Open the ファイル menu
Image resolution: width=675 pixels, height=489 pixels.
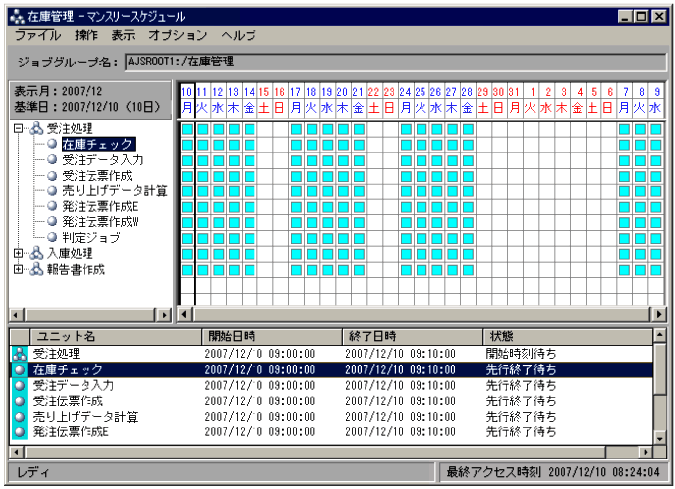[38, 35]
